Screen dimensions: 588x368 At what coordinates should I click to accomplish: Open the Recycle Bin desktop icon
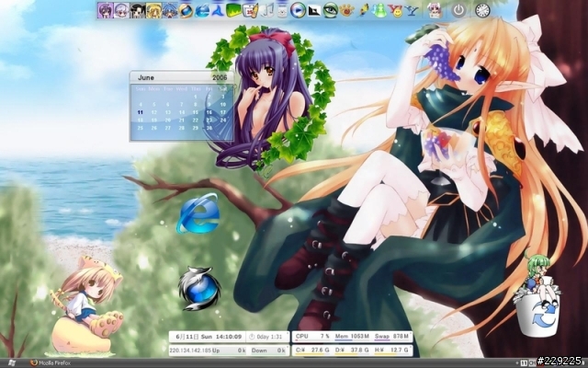(537, 296)
